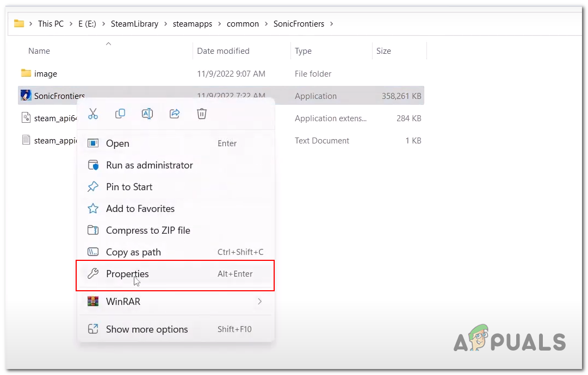Expand chevron before This PC breadcrumb

point(31,24)
